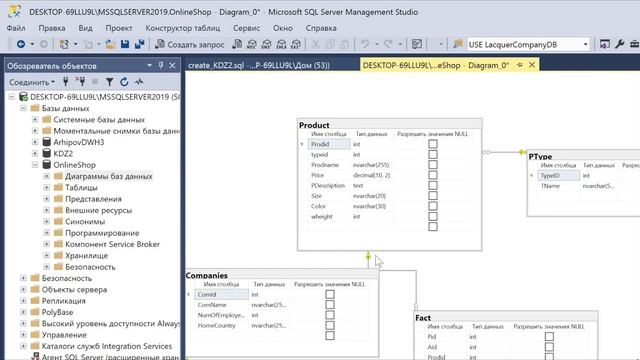This screenshot has width=640, height=360.
Task: Click the checklist icon after redo
Action: click(417, 44)
